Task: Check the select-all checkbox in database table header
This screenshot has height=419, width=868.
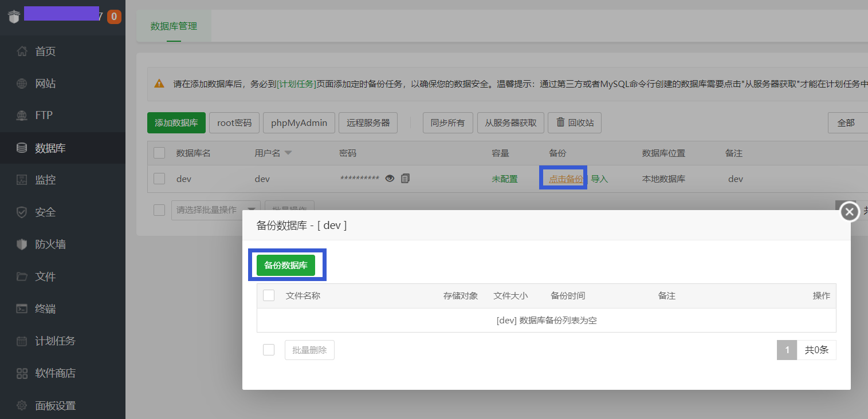Action: (x=159, y=153)
